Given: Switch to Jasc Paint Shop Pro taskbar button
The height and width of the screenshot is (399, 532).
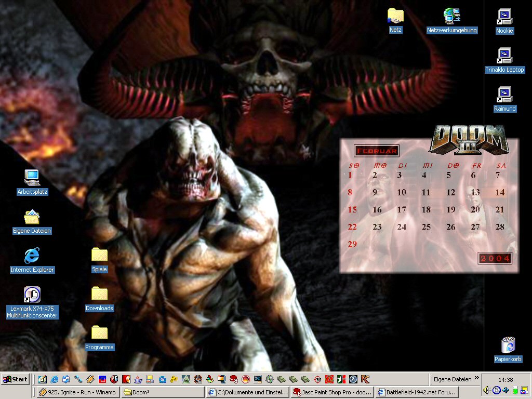Looking at the screenshot, I should tap(332, 392).
